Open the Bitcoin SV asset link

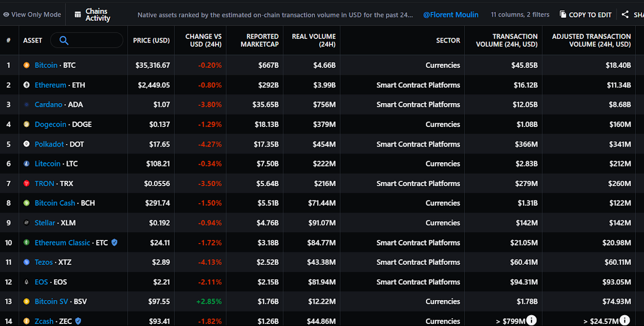52,302
